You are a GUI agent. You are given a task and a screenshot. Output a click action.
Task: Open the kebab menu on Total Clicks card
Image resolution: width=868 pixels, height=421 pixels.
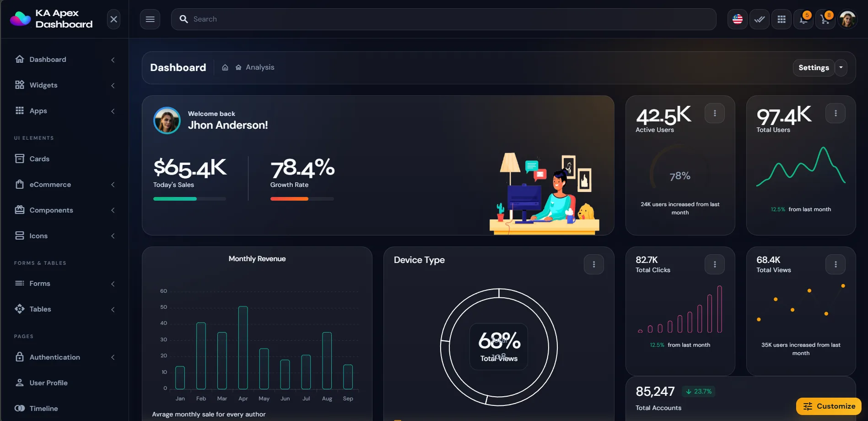pyautogui.click(x=714, y=264)
